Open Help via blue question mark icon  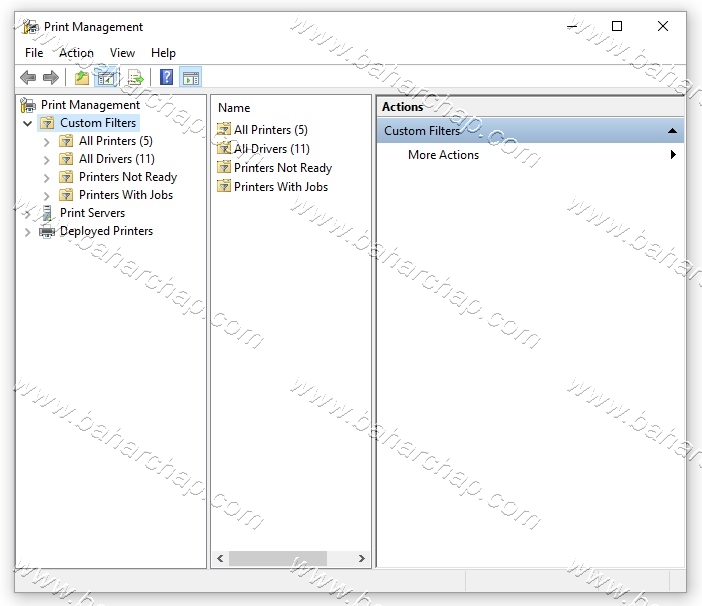pos(166,77)
